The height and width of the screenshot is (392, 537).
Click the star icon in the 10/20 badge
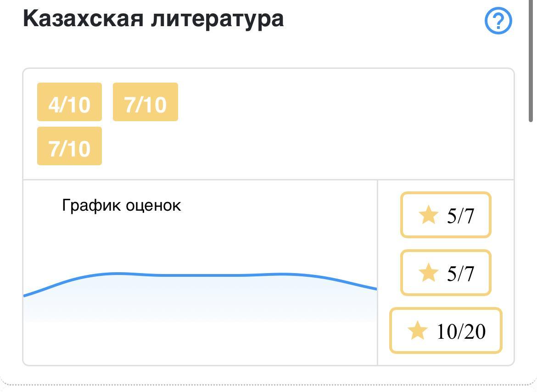coord(417,330)
